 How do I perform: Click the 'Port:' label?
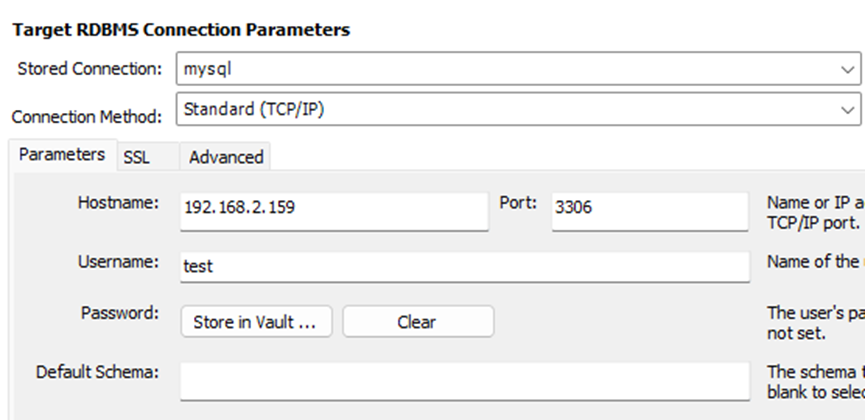pyautogui.click(x=518, y=203)
